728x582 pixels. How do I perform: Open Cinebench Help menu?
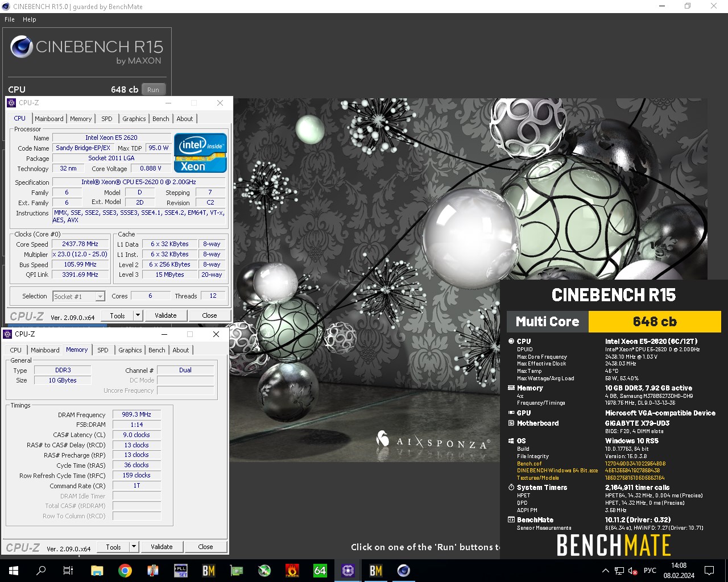(x=30, y=19)
